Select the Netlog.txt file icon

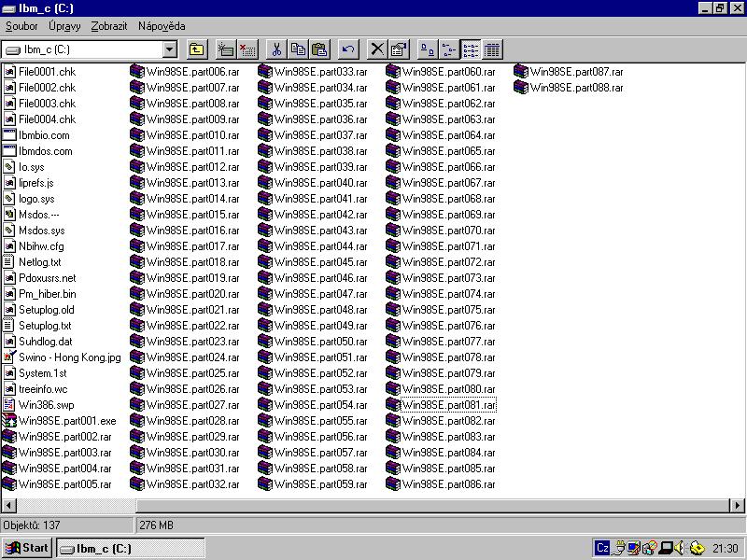coord(9,262)
